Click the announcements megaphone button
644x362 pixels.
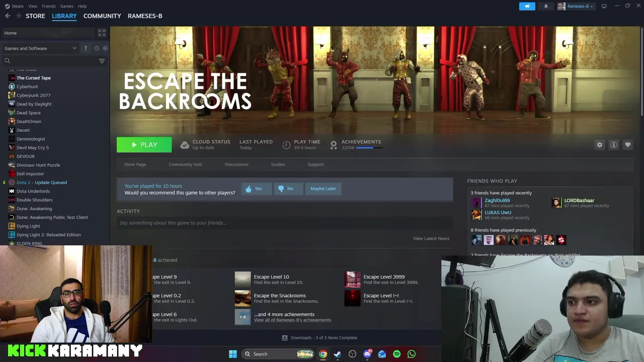[x=527, y=6]
